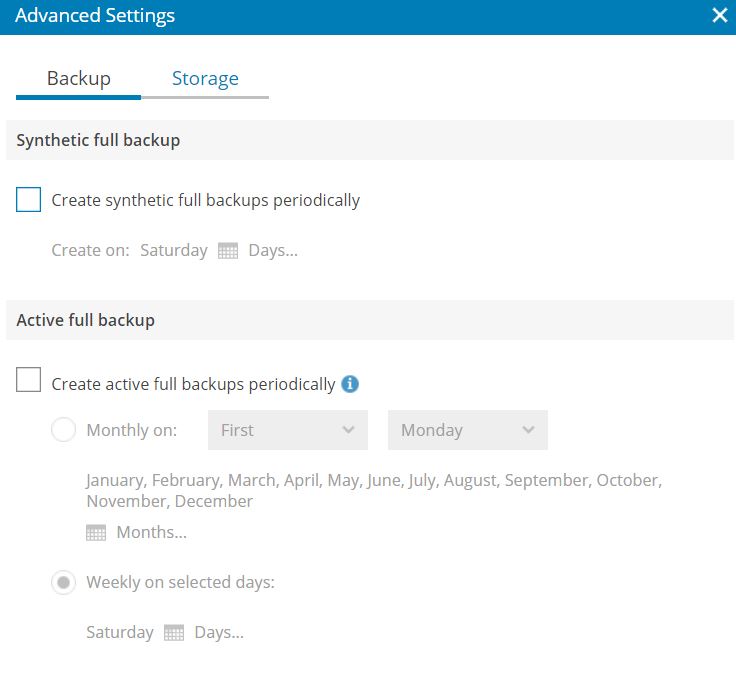Open the Days... link under weekly active backup
Image resolution: width=736 pixels, height=691 pixels.
(219, 633)
